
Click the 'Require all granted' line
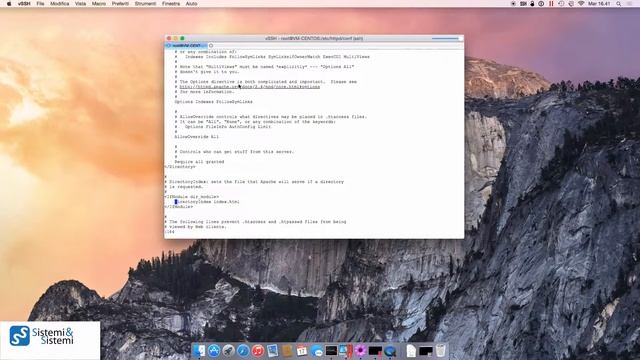pyautogui.click(x=199, y=162)
